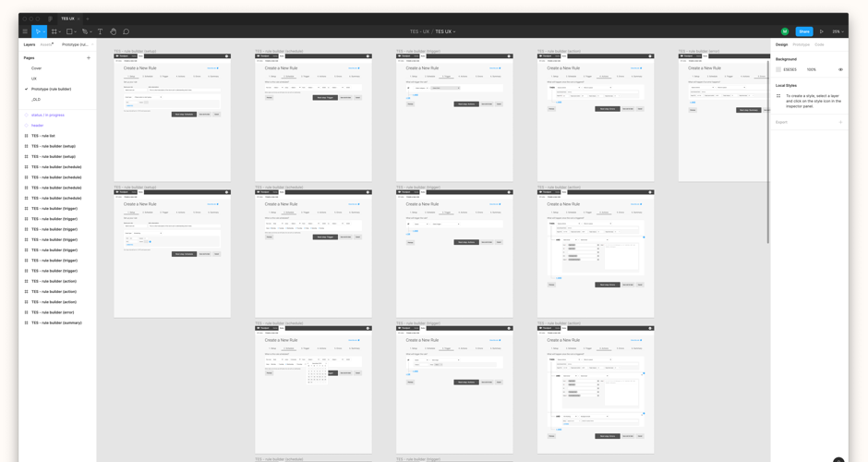Viewport: 868px width, 462px height.
Task: Add a new page with plus icon
Action: coord(89,57)
